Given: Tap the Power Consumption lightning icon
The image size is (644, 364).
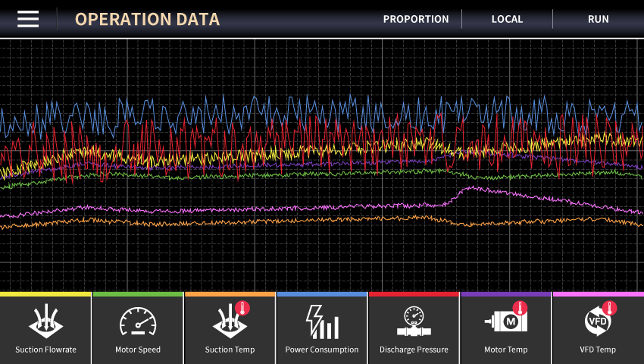Looking at the screenshot, I should click(x=322, y=322).
